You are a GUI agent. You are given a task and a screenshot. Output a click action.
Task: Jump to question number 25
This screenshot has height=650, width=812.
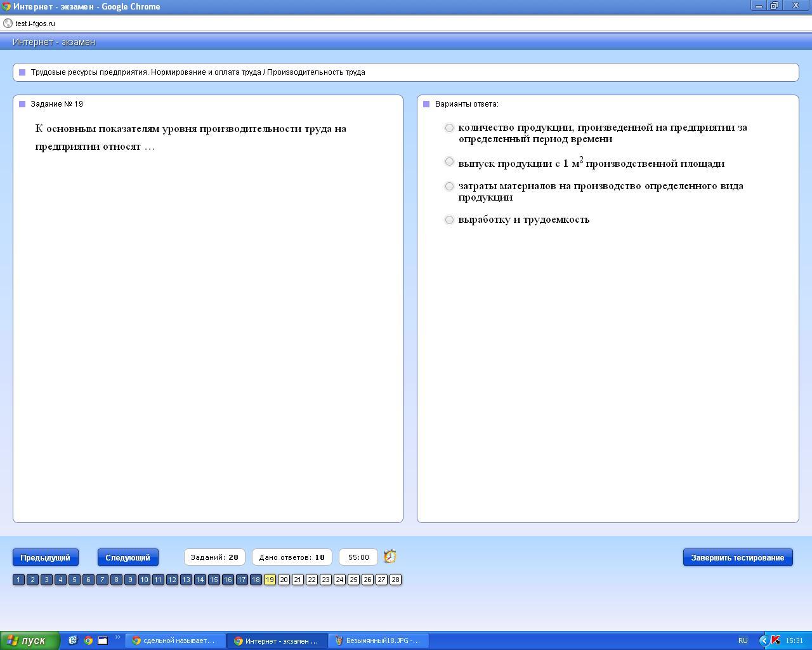pos(353,580)
